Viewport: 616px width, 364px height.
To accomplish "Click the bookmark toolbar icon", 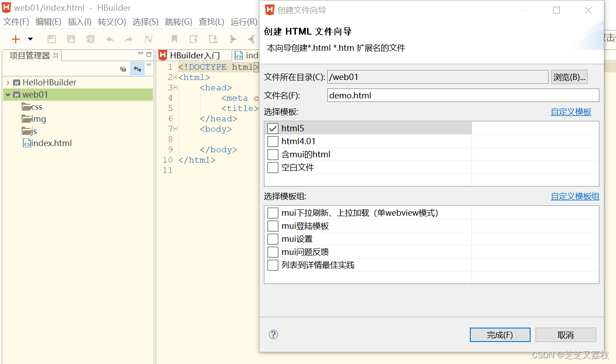I will pos(174,39).
